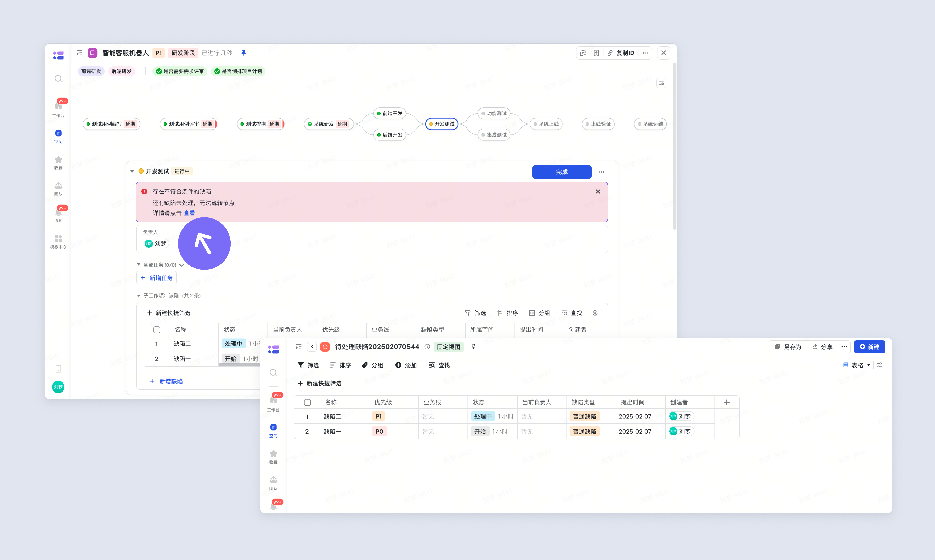Viewport: 935px width, 560px height.
Task: Go to 空间 in the project detail window sidebar
Action: [x=58, y=137]
